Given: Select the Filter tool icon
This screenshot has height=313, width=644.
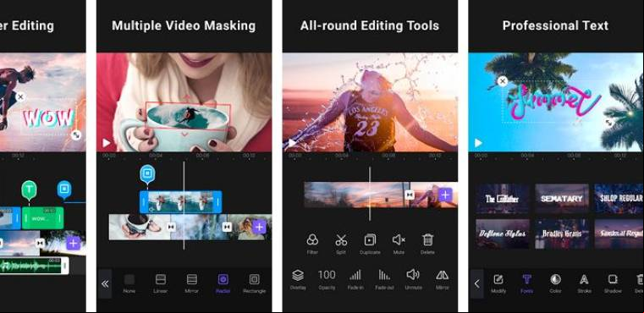Looking at the screenshot, I should (312, 239).
